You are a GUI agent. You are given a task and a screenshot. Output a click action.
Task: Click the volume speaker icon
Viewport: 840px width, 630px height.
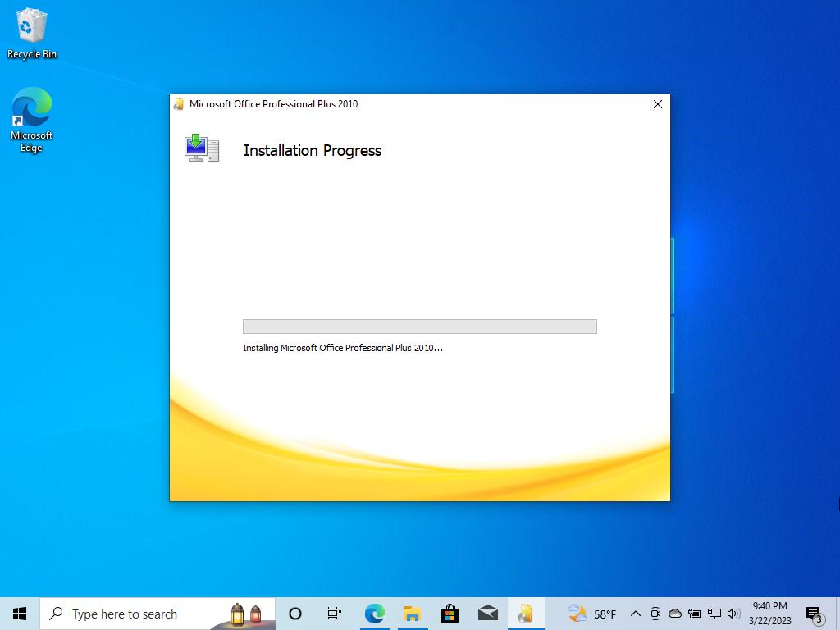(733, 614)
